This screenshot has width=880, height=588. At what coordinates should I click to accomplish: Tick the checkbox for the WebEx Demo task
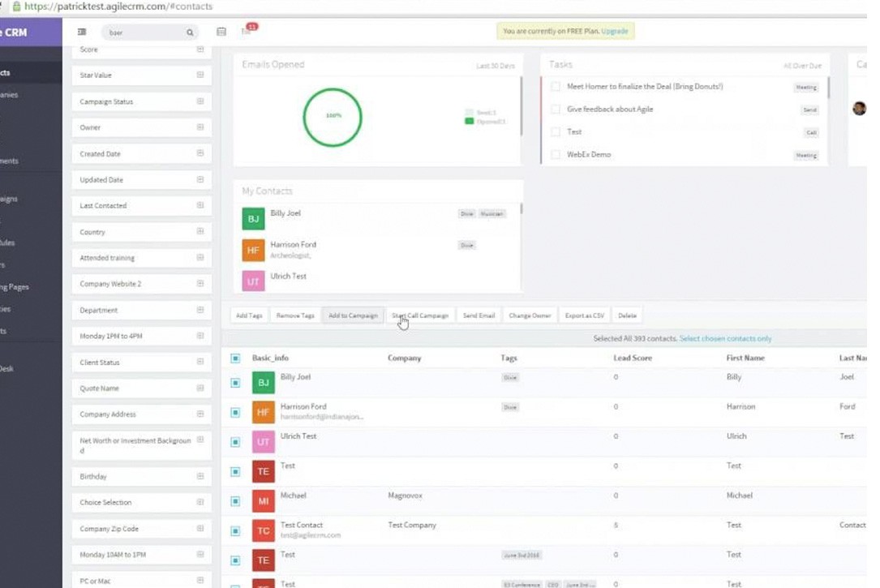pos(556,154)
